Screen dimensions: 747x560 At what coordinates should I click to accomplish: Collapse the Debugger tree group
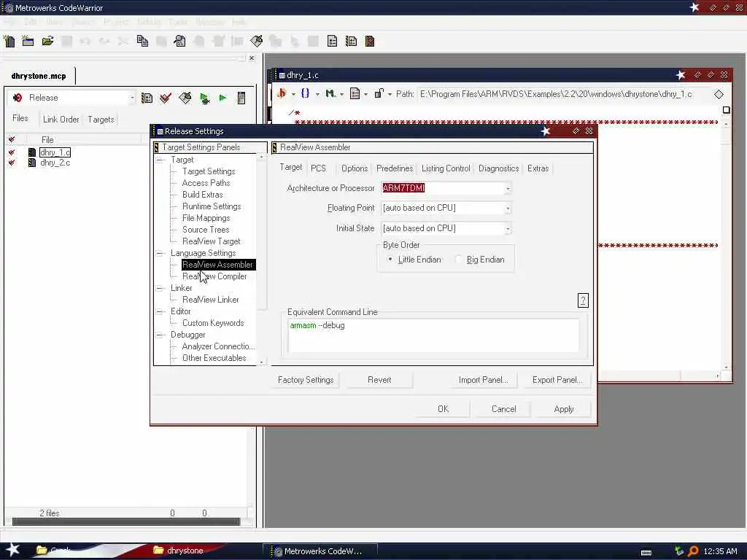(x=160, y=335)
